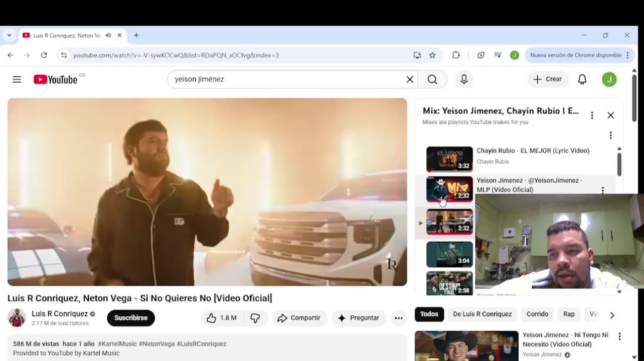Play Chayín Rubio - EL MEJOR thumbnail
The image size is (644, 361).
[449, 159]
